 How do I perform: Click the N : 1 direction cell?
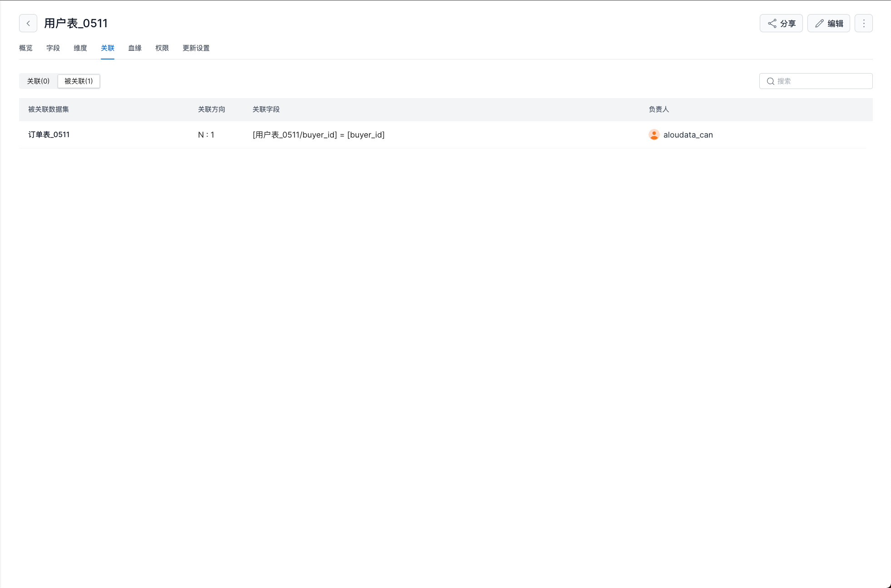206,135
